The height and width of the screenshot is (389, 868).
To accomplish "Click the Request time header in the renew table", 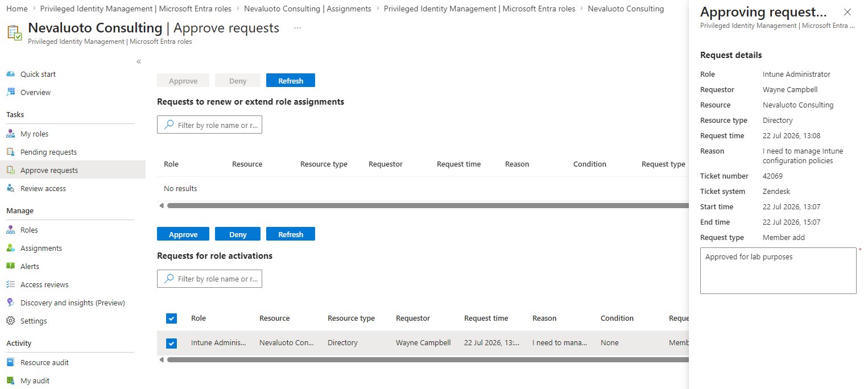I will click(x=458, y=164).
